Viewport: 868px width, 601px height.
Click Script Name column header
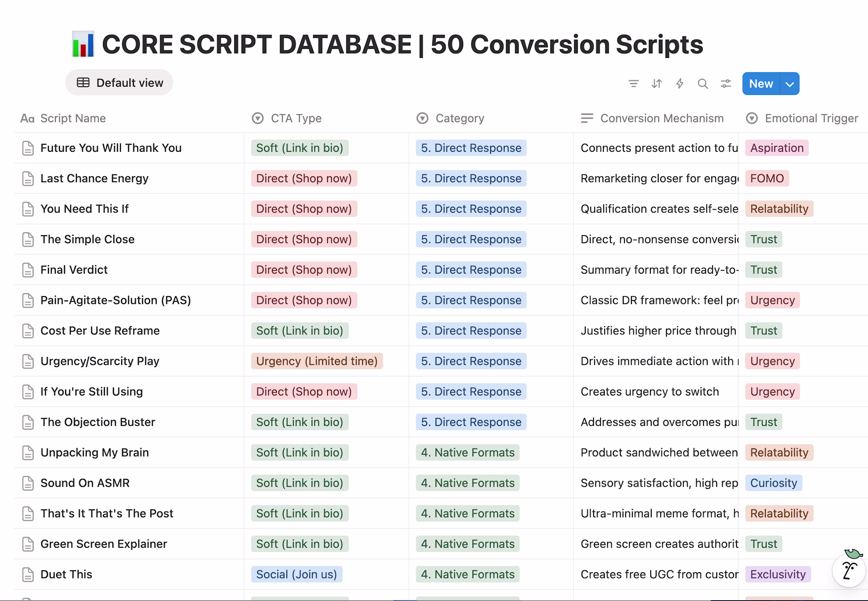click(x=73, y=118)
